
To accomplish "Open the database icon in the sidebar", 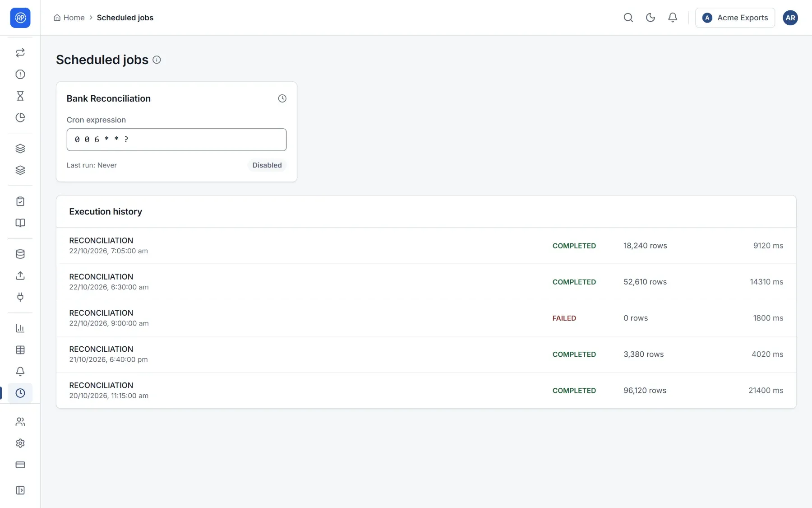I will tap(20, 254).
